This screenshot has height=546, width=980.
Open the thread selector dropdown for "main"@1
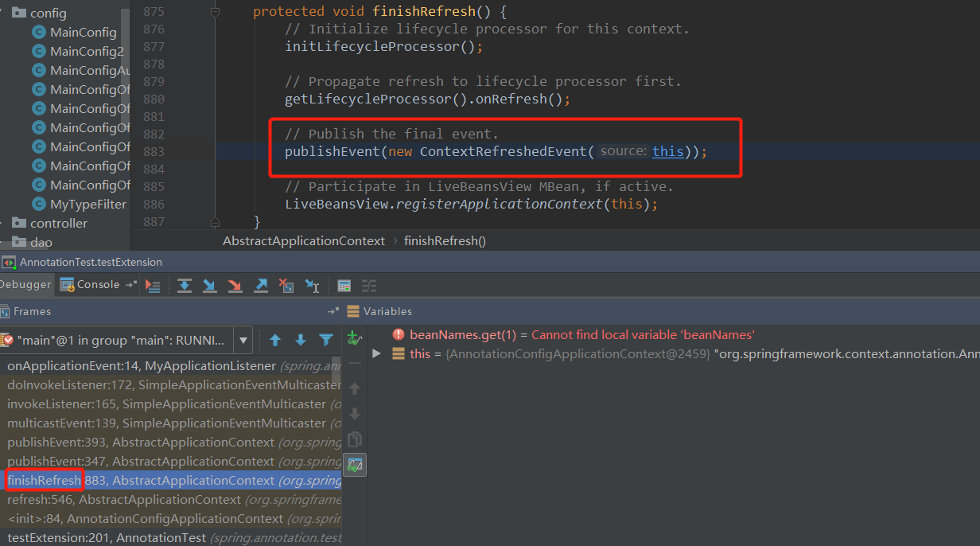tap(243, 341)
